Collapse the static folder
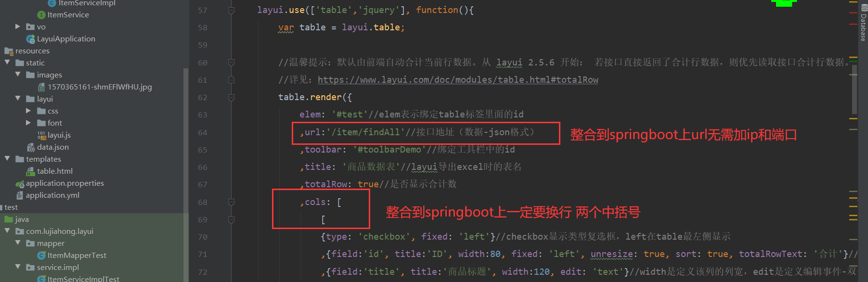 [x=7, y=63]
